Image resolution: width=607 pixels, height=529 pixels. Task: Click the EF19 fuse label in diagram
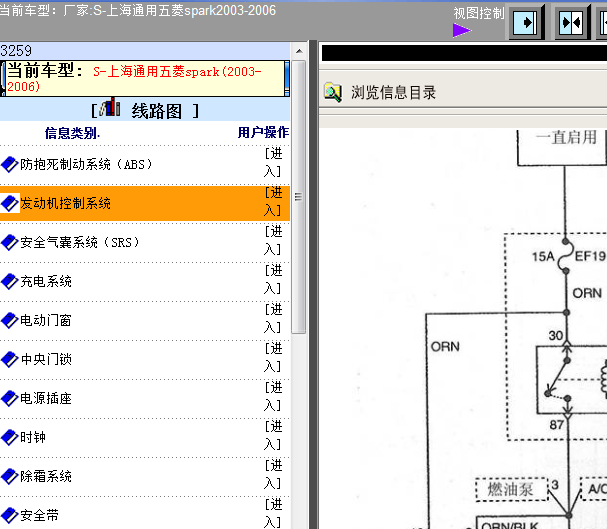(x=590, y=256)
